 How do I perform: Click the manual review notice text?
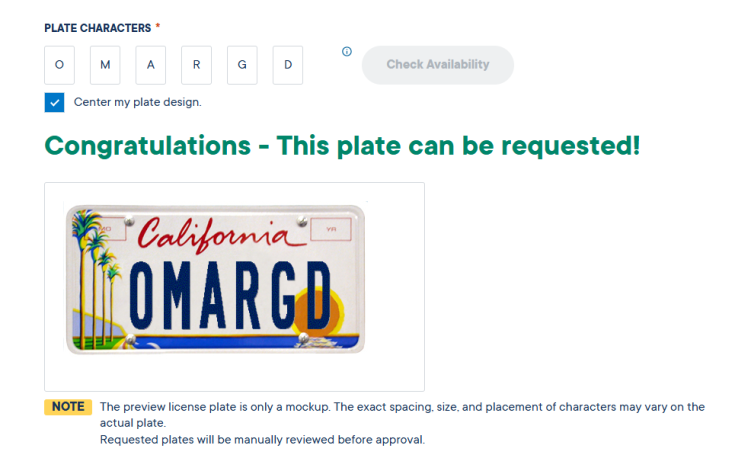pos(262,440)
